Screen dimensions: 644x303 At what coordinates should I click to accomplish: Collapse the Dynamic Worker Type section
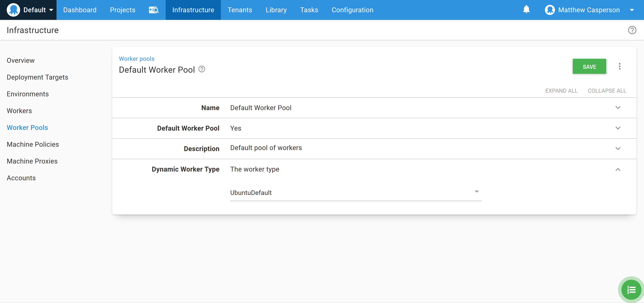coord(618,169)
